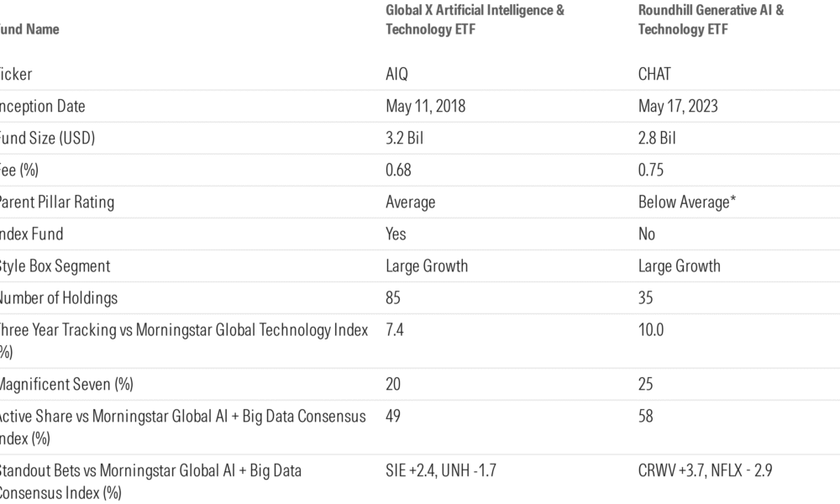
Task: Select the CHAT ticker cell
Action: point(654,74)
